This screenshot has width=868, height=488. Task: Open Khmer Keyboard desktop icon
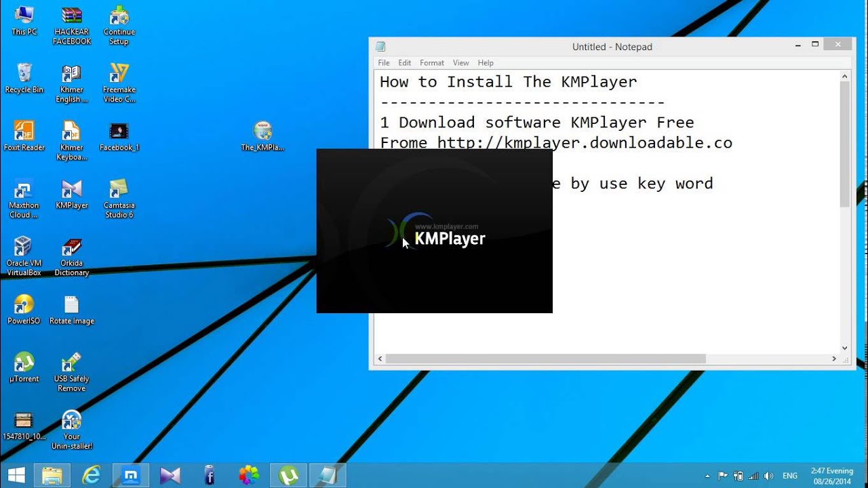72,140
